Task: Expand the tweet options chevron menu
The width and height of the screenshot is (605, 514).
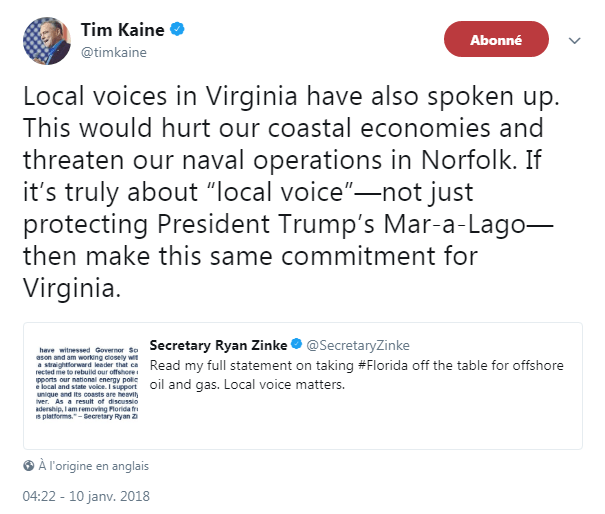Action: tap(575, 41)
